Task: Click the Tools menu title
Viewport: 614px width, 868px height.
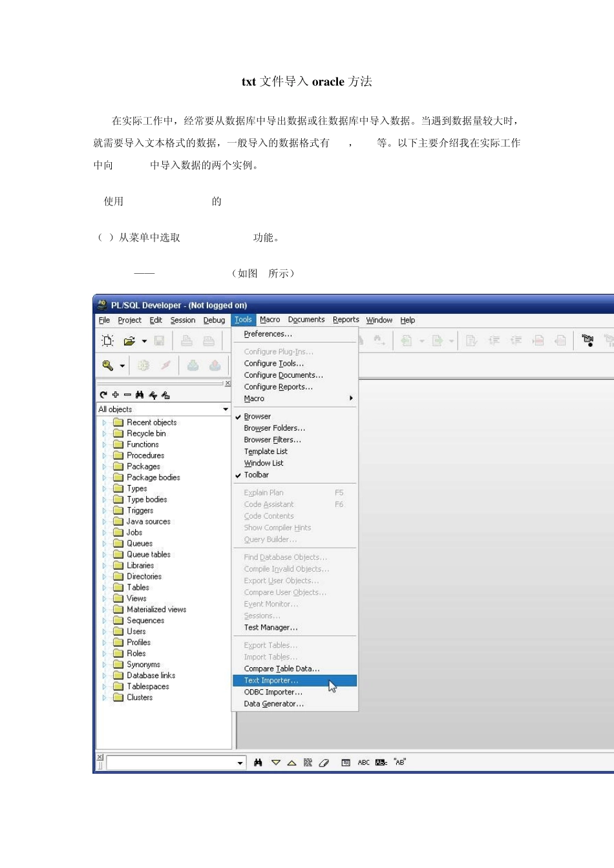Action: click(243, 320)
